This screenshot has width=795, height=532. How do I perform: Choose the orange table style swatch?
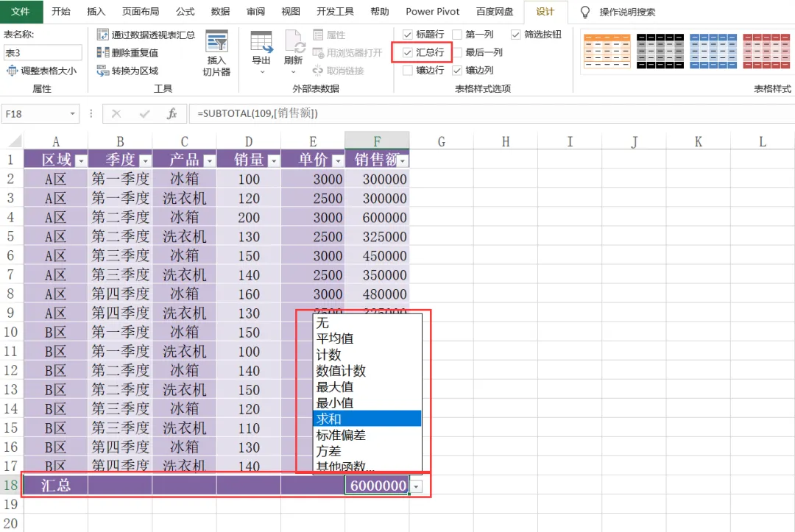607,52
